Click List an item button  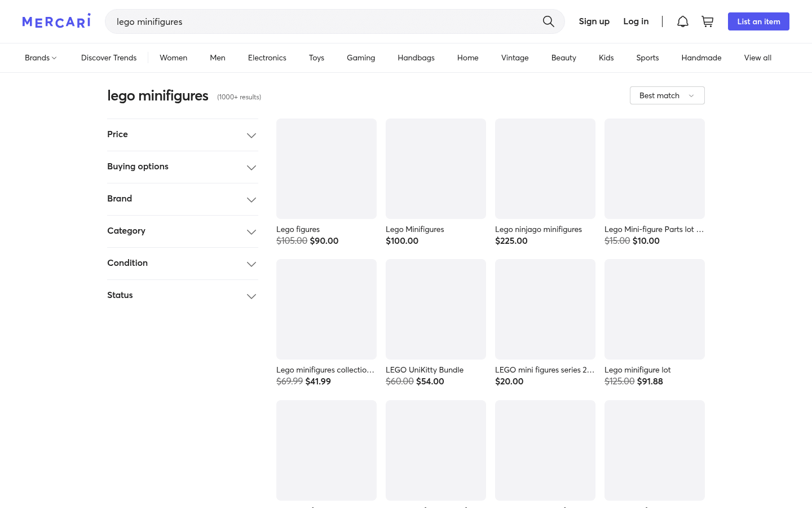coord(758,21)
